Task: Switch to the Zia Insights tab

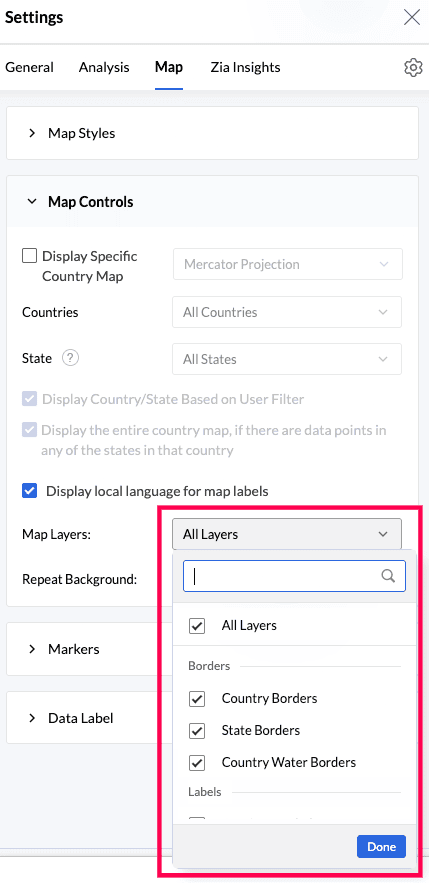Action: 245,68
